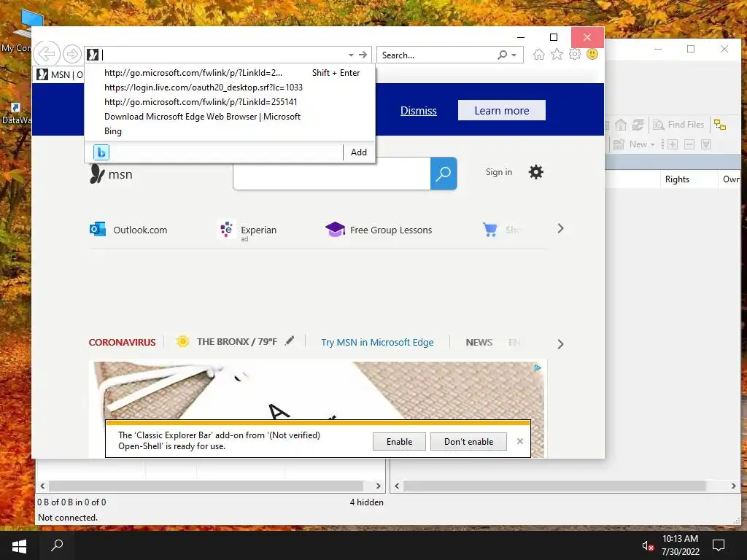Click Rights column header in background window
Image resolution: width=747 pixels, height=560 pixels.
click(x=689, y=179)
